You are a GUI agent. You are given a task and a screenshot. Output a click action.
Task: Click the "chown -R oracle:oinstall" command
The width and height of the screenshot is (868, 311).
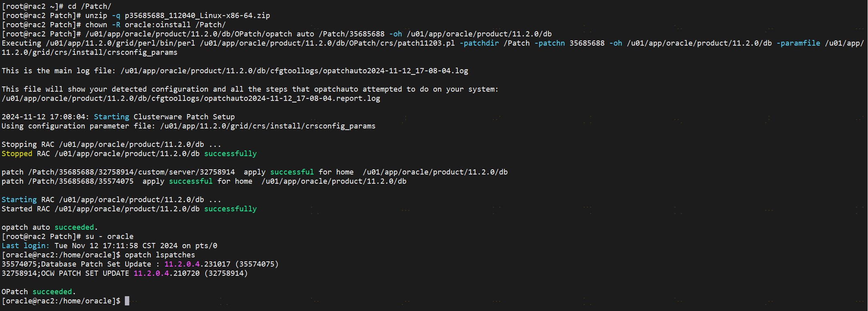click(138, 25)
